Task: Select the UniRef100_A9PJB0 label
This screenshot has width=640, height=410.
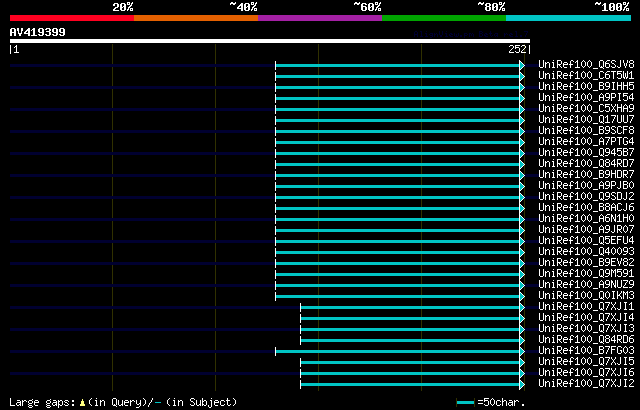Action: point(586,186)
